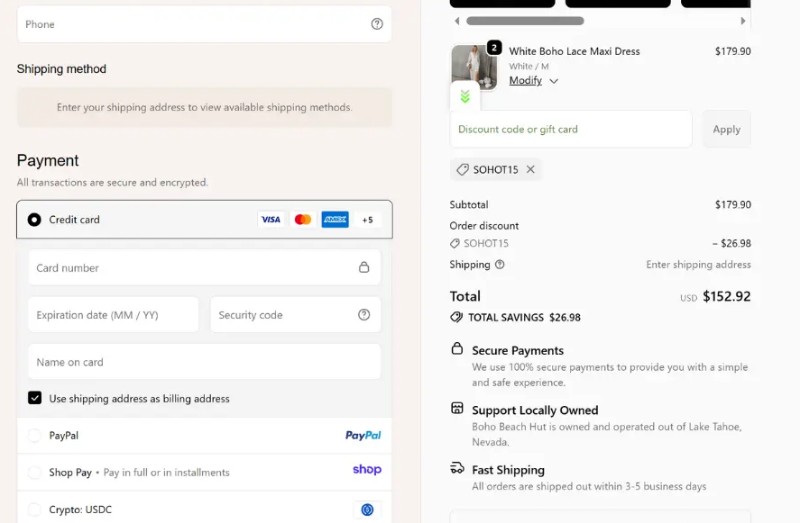Click the Shipping info question icon
800x523 pixels.
[499, 264]
